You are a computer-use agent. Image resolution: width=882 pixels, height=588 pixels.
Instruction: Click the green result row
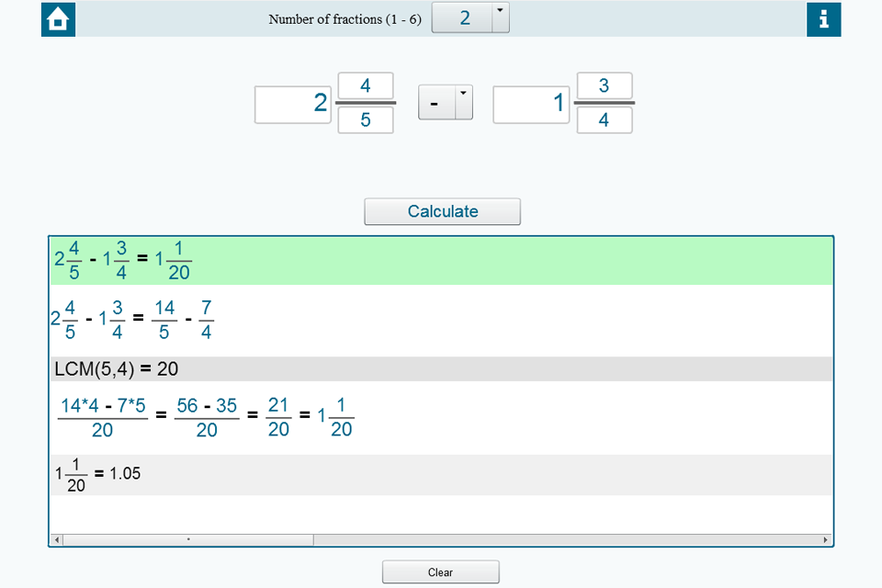(x=441, y=261)
